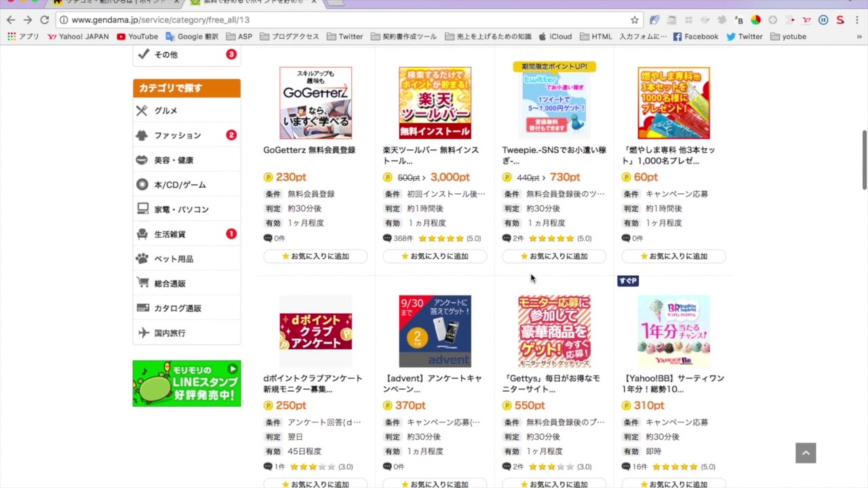The height and width of the screenshot is (488, 868).
Task: Expand the ブログアクセス bookmarks folder
Action: (289, 37)
